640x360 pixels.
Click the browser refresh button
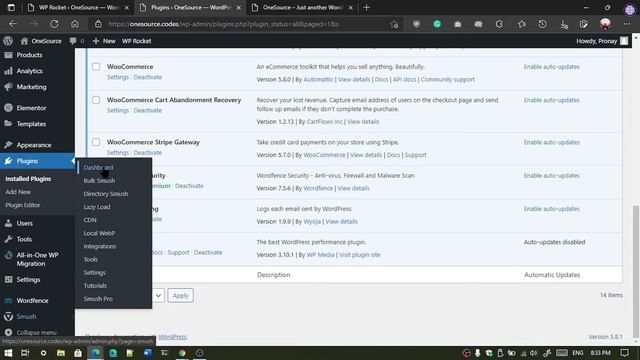tap(54, 24)
